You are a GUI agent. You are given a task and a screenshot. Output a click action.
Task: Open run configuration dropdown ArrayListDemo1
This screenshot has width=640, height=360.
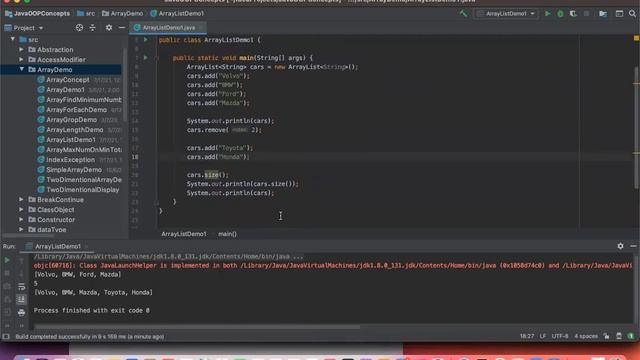point(506,13)
